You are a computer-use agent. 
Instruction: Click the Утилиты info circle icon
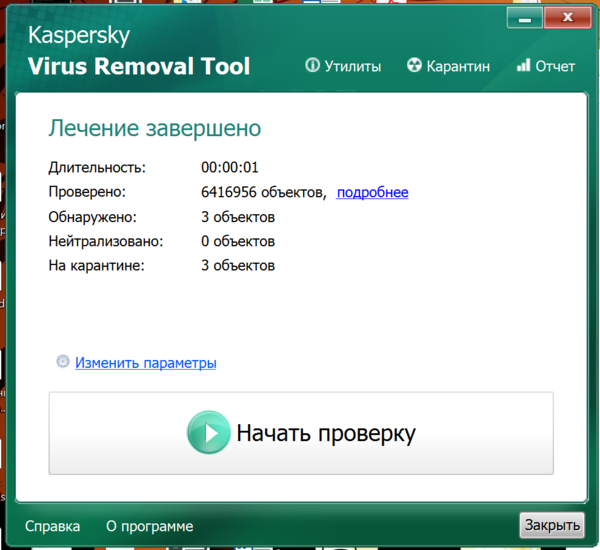pyautogui.click(x=312, y=67)
